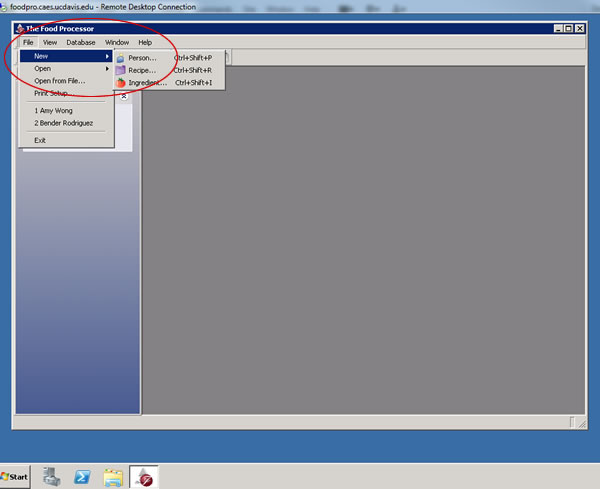The height and width of the screenshot is (489, 600).
Task: Open Server Manager from the taskbar
Action: 52,476
